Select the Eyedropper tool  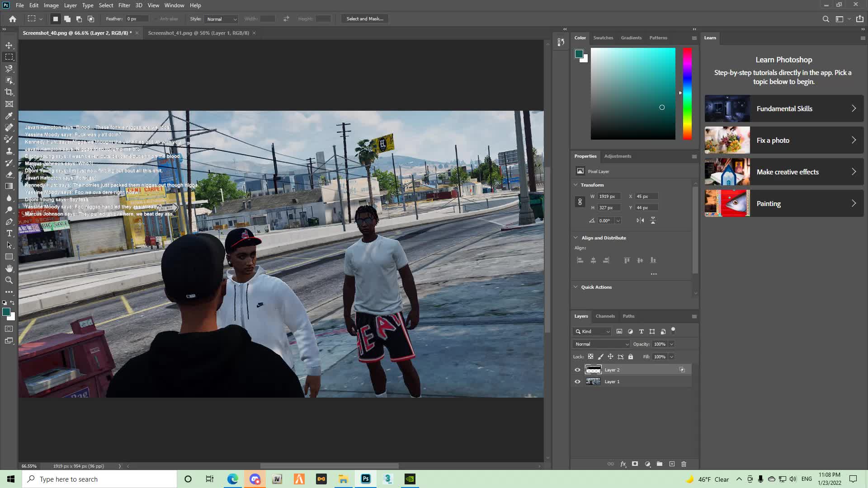[9, 116]
